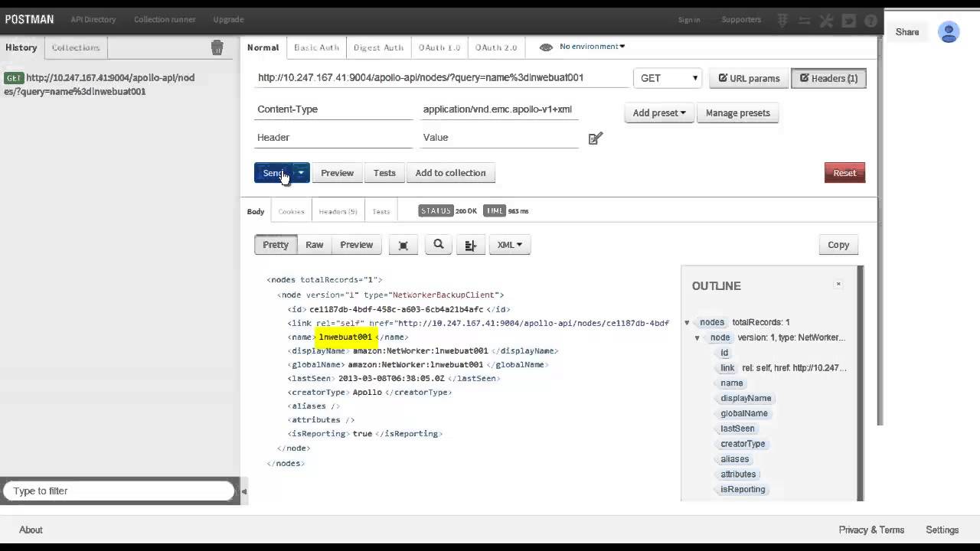Screen dimensions: 980x551
Task: Open search in response body
Action: tap(439, 245)
